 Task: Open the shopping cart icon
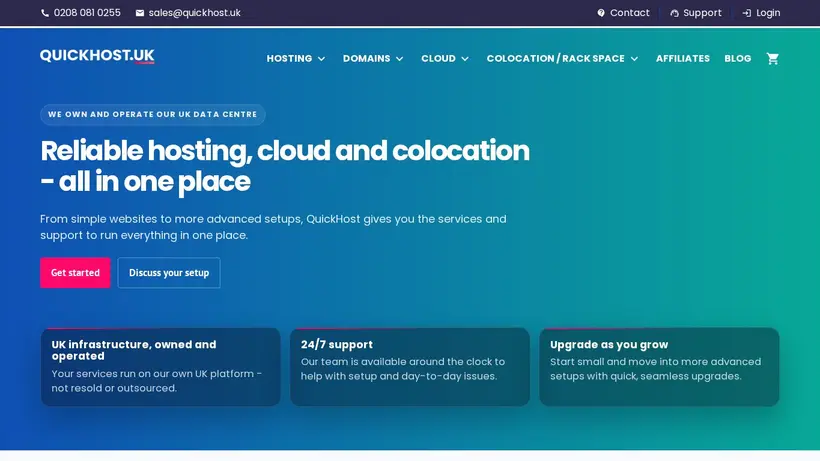pyautogui.click(x=772, y=59)
